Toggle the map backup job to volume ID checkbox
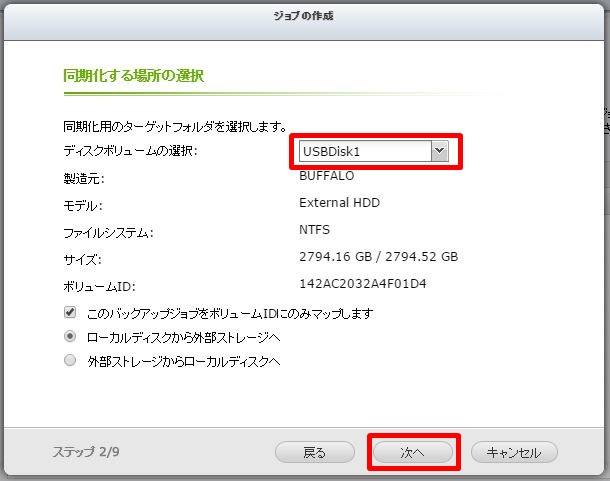 coord(70,312)
